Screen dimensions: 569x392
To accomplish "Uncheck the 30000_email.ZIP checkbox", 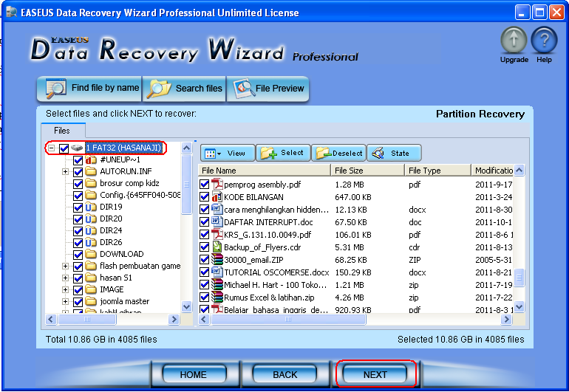I will pyautogui.click(x=204, y=260).
